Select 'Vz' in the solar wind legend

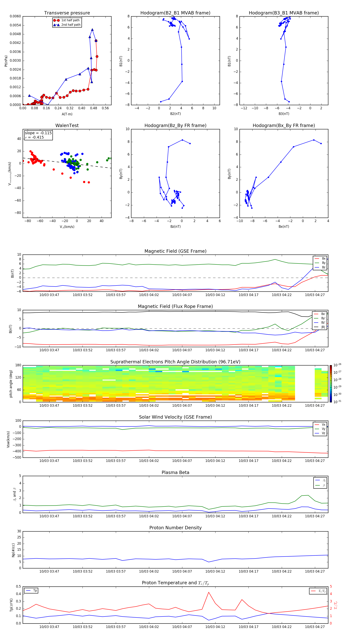(x=320, y=433)
